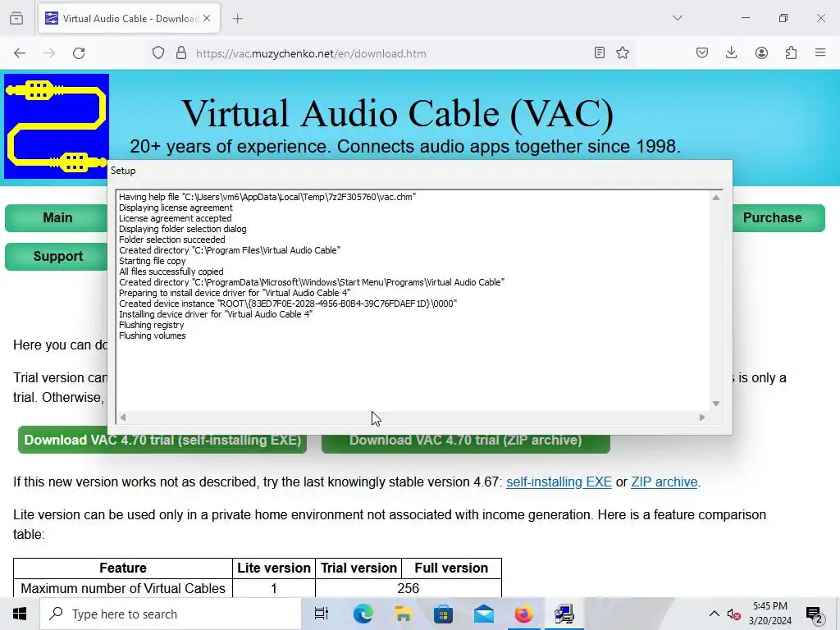Click the VAC cable logo image
The width and height of the screenshot is (840, 630).
[x=57, y=126]
